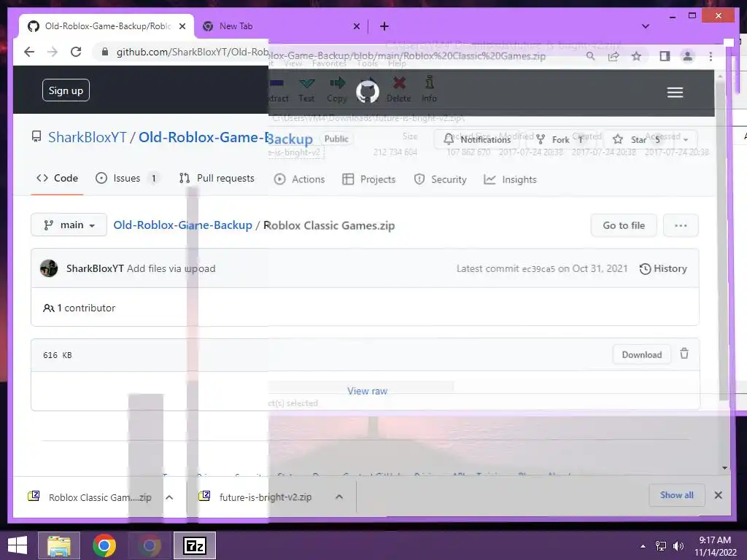Open the three-dots file options menu
Image resolution: width=747 pixels, height=560 pixels.
(x=681, y=225)
